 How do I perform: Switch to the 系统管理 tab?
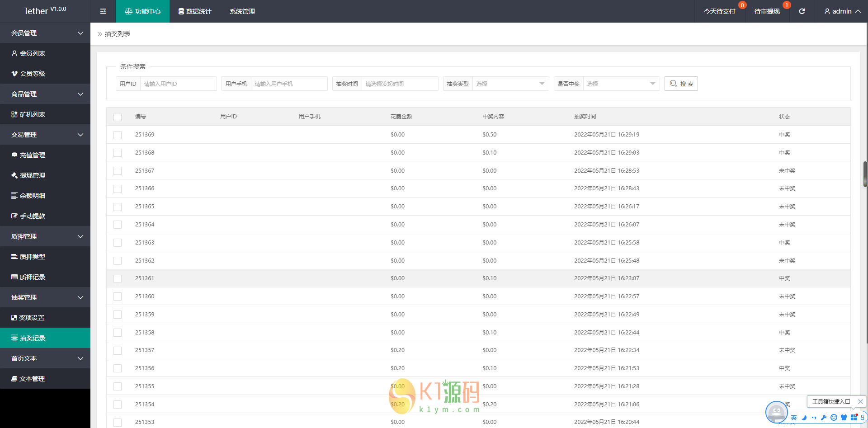[x=242, y=11]
